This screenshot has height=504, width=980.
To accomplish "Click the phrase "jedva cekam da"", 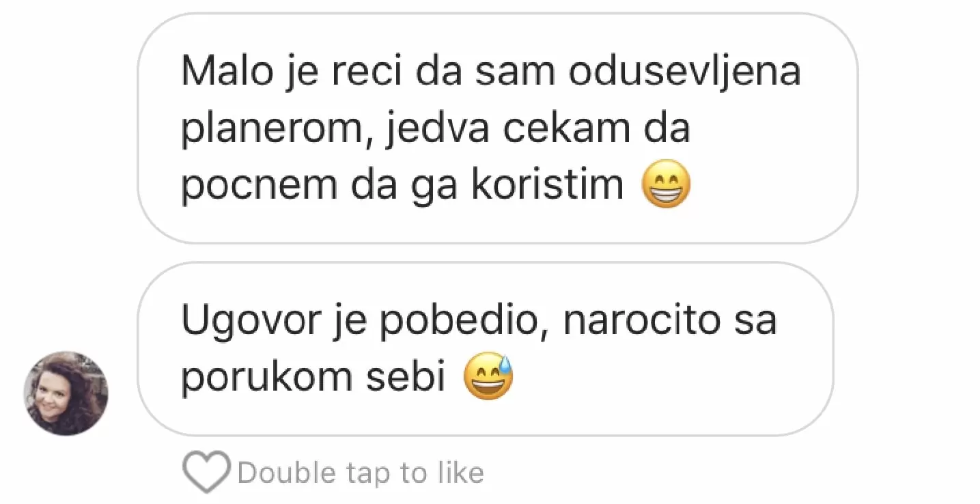I will tap(537, 128).
